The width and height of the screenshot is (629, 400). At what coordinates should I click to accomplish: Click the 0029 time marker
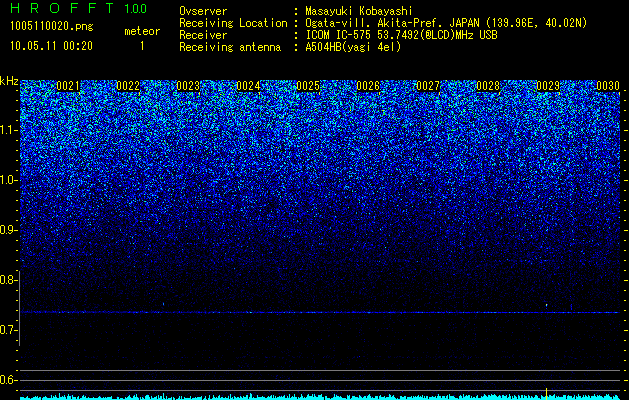(548, 86)
